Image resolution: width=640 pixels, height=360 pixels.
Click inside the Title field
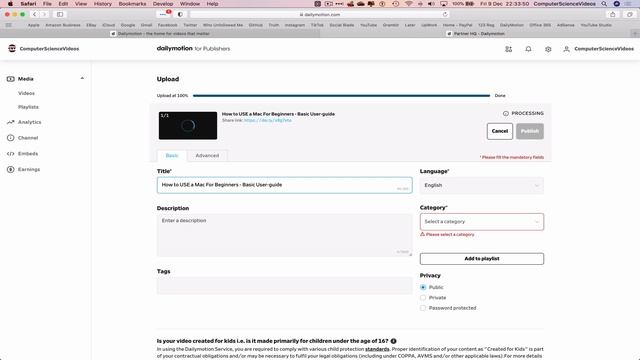click(x=284, y=185)
